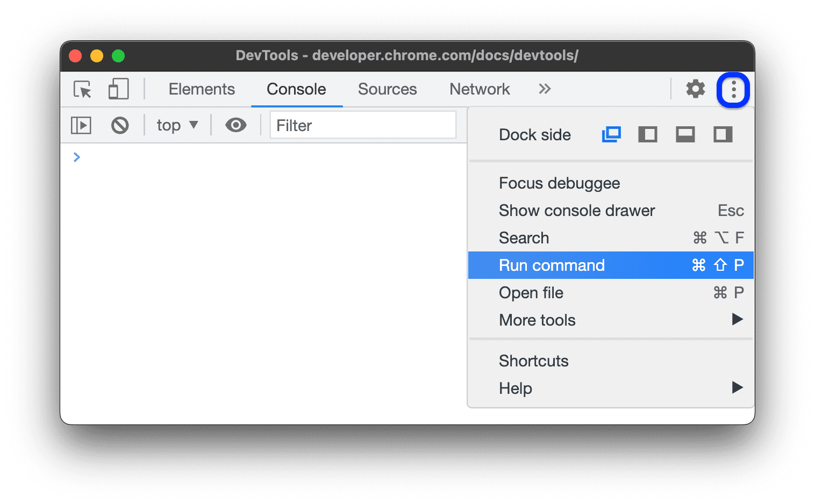Show console drawer via menu

[576, 210]
